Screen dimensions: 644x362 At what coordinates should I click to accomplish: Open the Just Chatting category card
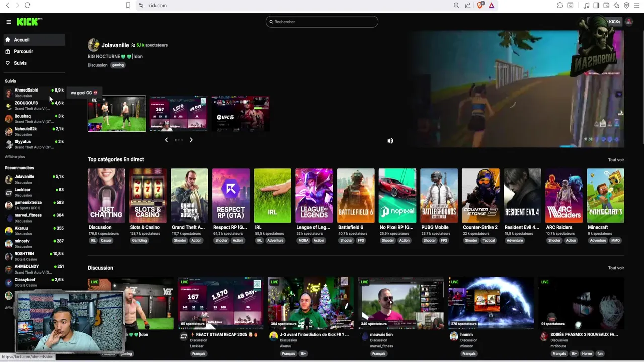pos(106,196)
